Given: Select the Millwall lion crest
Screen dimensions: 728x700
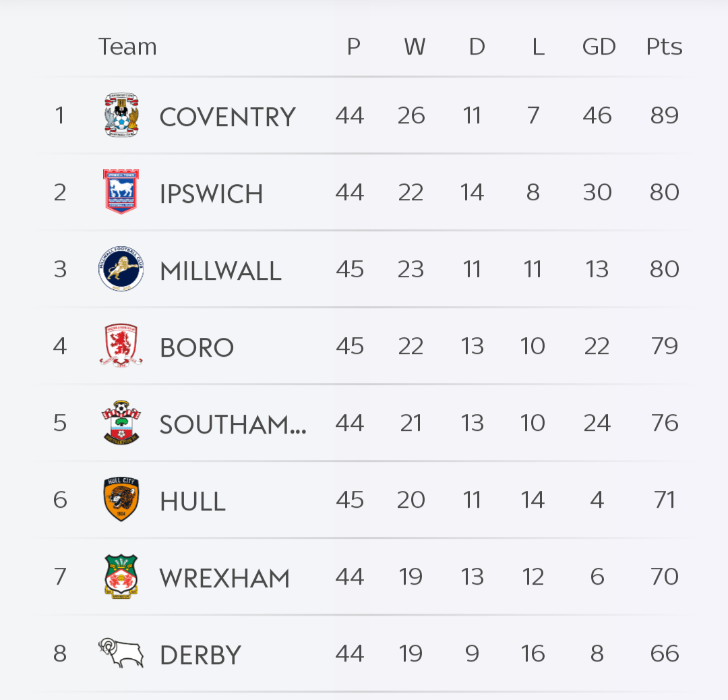Looking at the screenshot, I should (121, 269).
